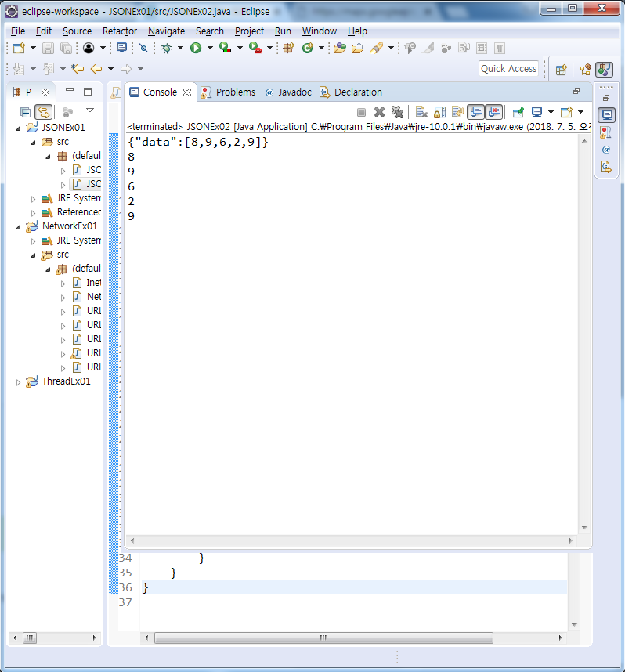Screen dimensions: 625x672
Task: Collapse the NetworkEx01 project tree node
Action: point(18,226)
